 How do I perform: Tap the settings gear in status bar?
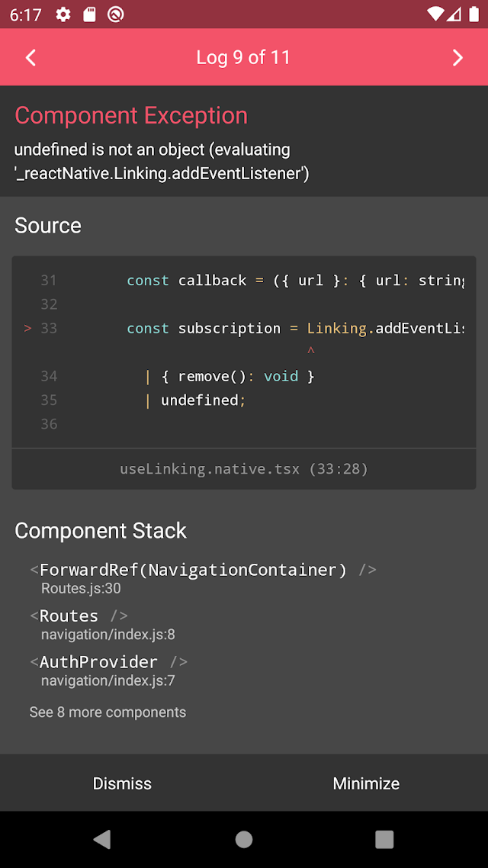(x=63, y=14)
